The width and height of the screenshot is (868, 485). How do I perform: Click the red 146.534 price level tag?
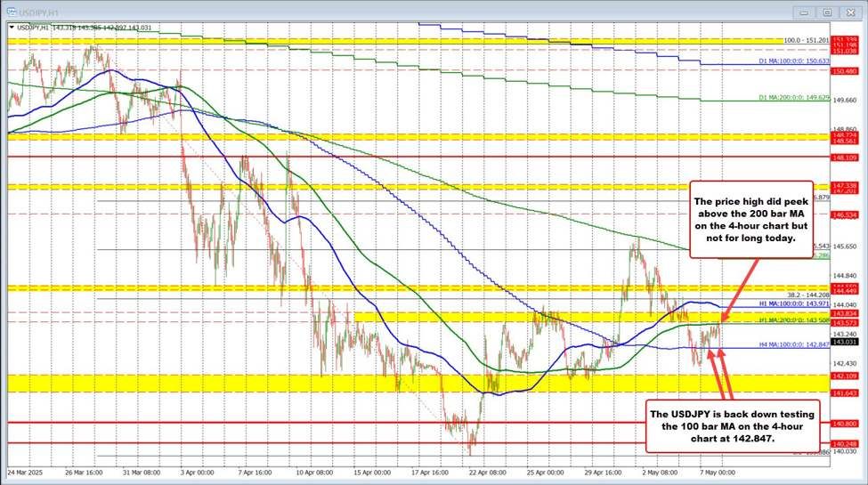[846, 214]
